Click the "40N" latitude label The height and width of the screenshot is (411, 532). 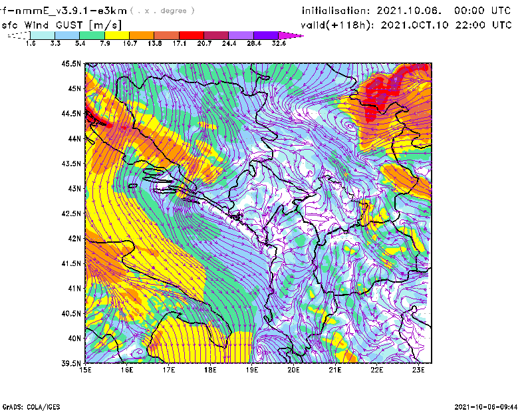tap(74, 339)
